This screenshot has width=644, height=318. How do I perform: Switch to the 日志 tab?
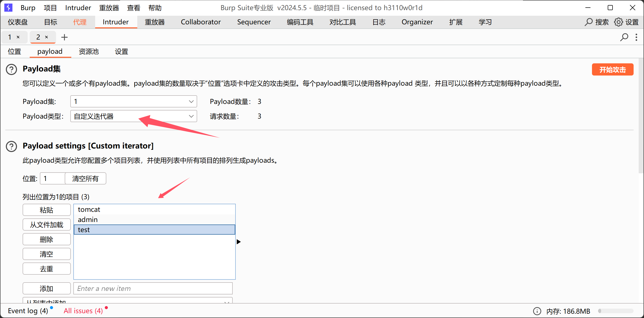(x=379, y=22)
